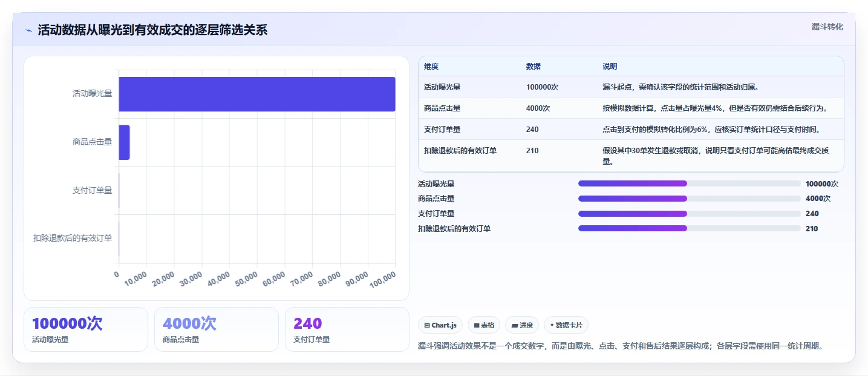
Task: Click table cell 活动曝光量
Action: coord(442,87)
